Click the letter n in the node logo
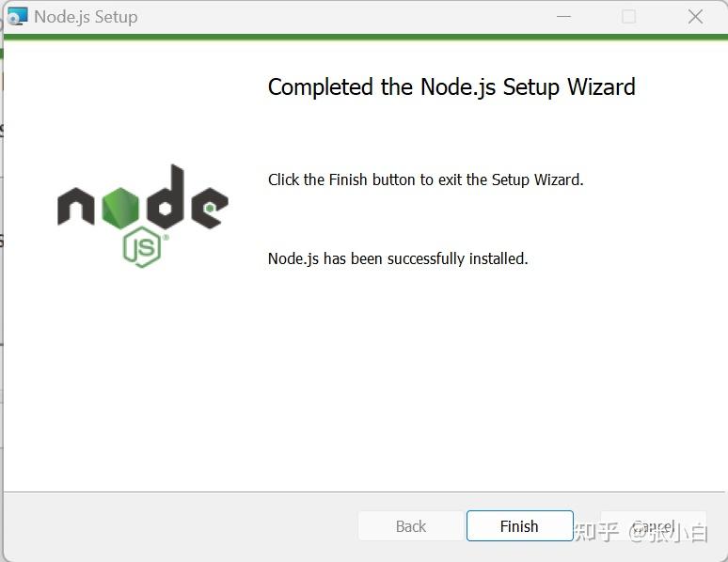The width and height of the screenshot is (728, 562). coord(76,207)
